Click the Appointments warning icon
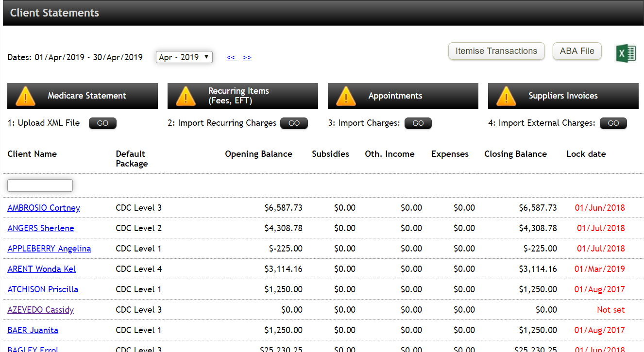Screen dimensions: 644x352 [346, 96]
